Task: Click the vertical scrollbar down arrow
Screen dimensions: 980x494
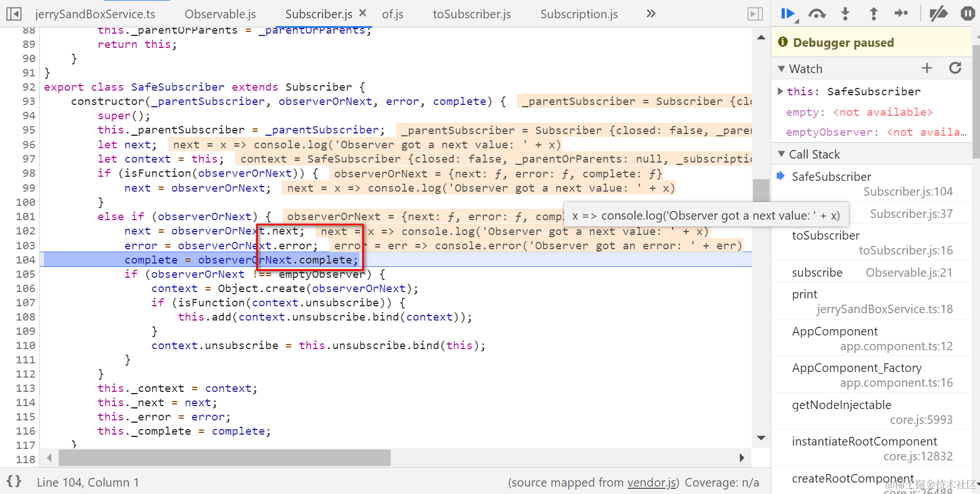Action: tap(761, 438)
